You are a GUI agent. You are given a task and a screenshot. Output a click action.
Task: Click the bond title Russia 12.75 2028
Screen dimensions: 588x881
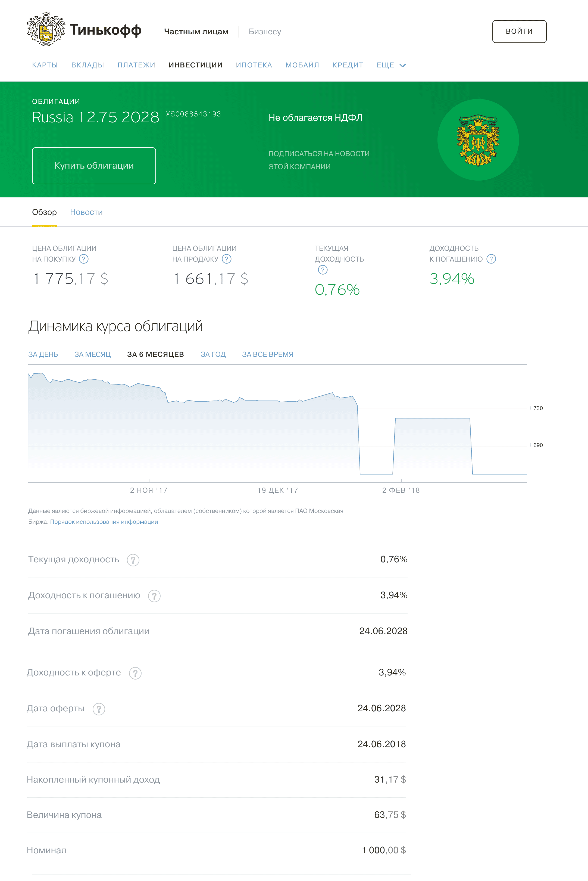96,117
